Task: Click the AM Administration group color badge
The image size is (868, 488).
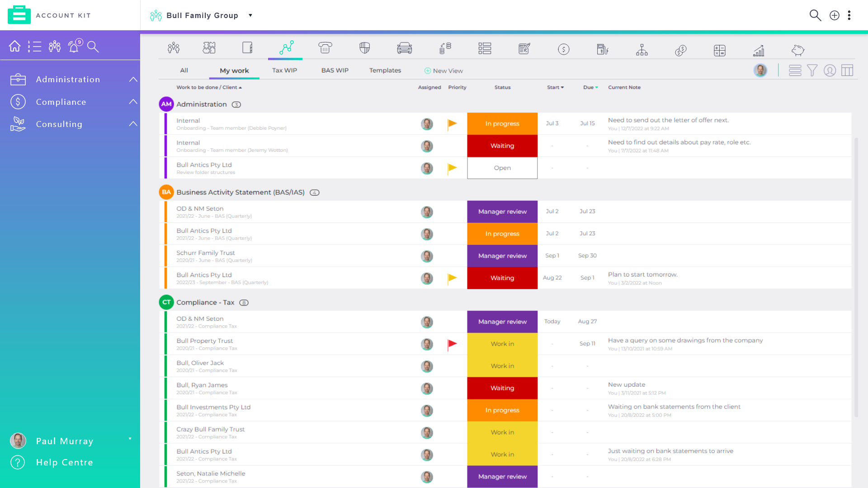Action: coord(166,104)
